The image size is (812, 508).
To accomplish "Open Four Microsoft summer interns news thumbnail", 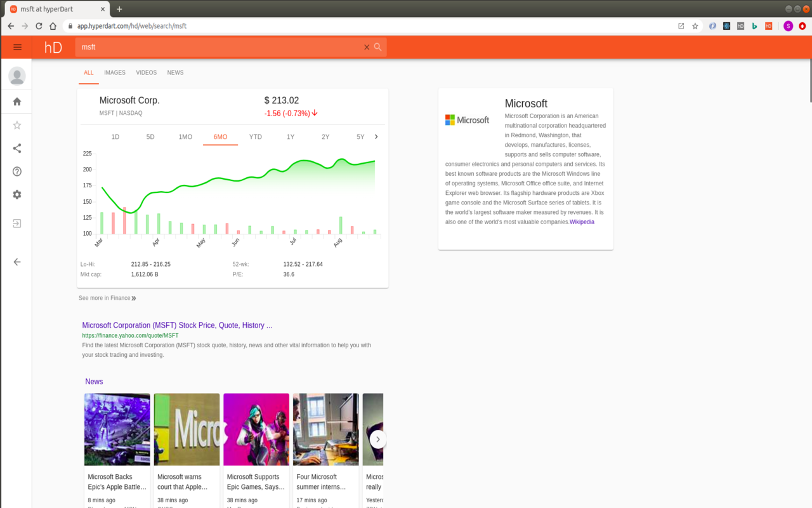I will (x=326, y=430).
